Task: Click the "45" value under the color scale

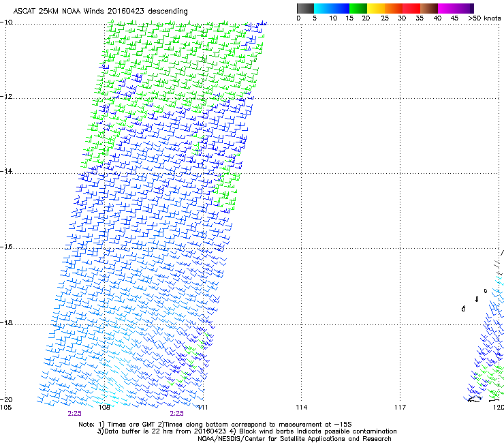Action: pyautogui.click(x=454, y=18)
